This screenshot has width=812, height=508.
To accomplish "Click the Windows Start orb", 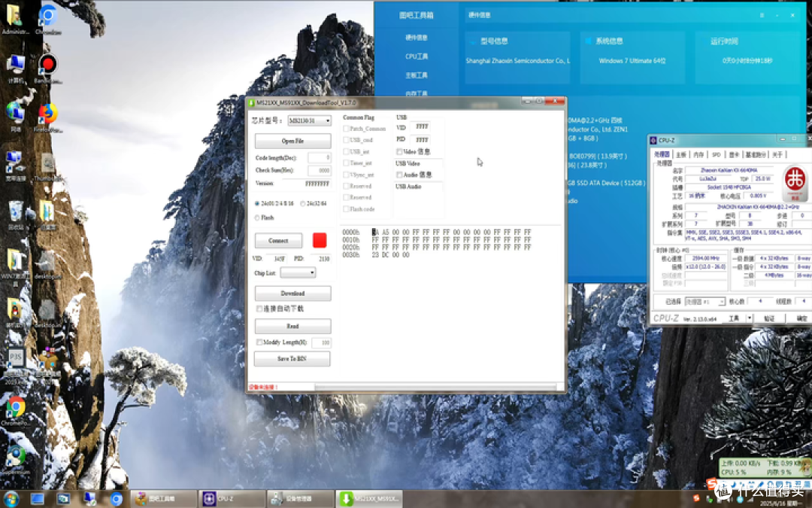I will [x=11, y=499].
